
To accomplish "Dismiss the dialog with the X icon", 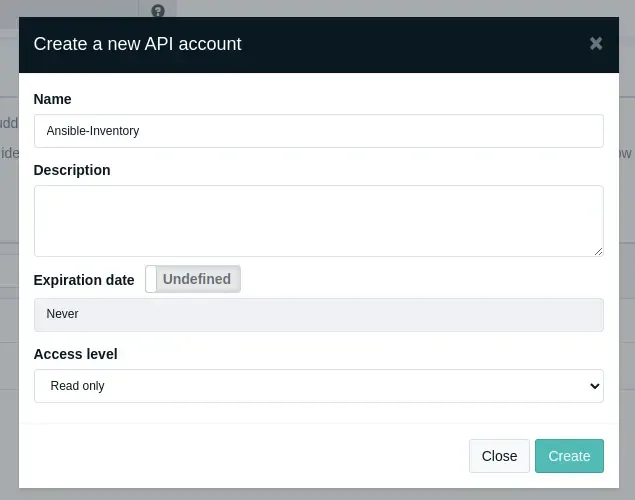I will click(x=596, y=43).
